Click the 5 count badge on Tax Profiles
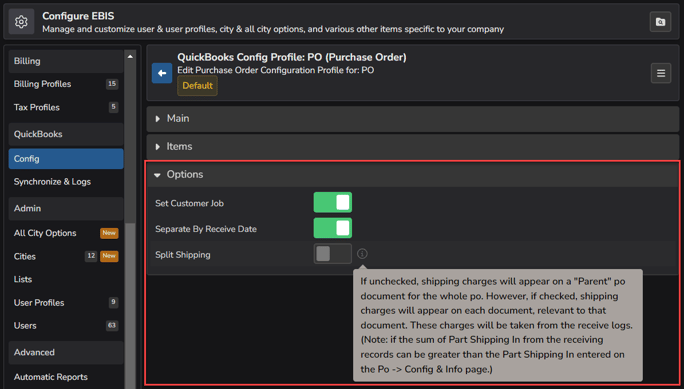 pos(113,107)
